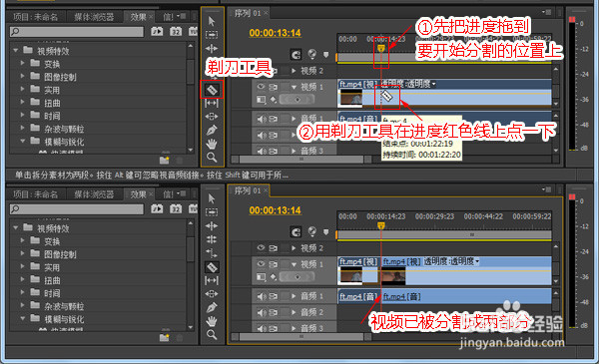
Task: Mute the 音频 2 speaker in the lower timeline
Action: click(262, 312)
